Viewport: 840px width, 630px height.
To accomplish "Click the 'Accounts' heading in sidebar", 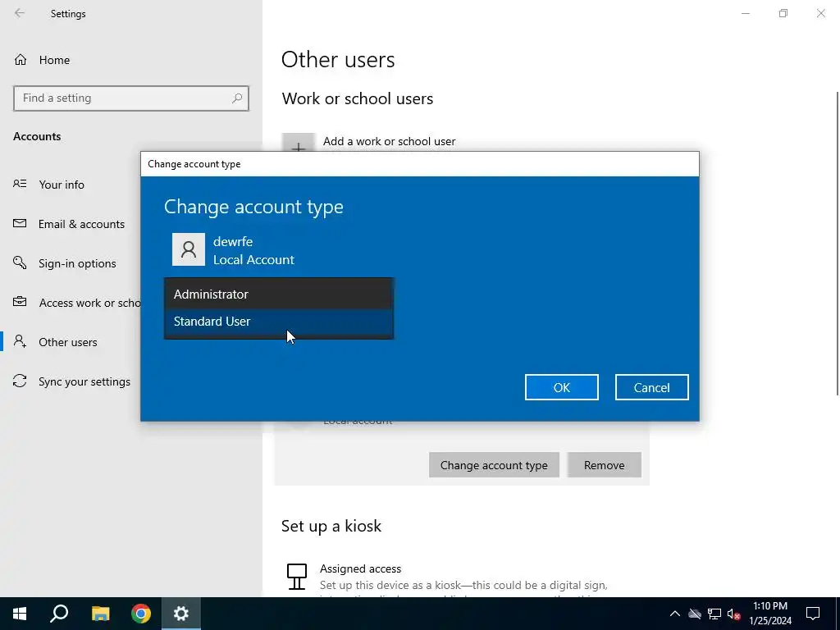I will point(37,137).
